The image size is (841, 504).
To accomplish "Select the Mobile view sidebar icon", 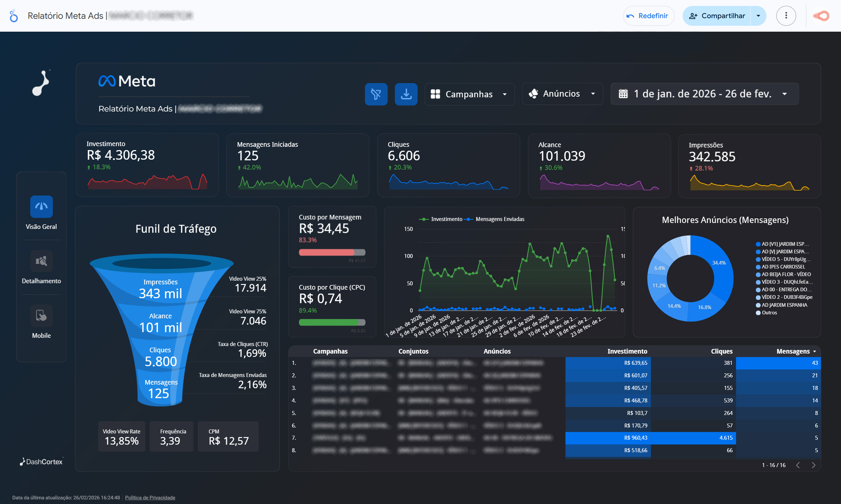I will tap(42, 316).
